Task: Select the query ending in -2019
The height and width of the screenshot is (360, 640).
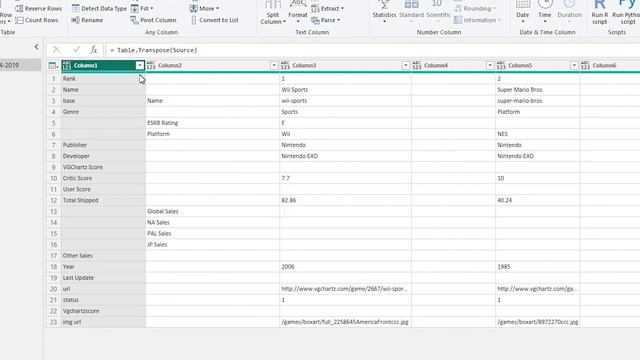Action: [20, 65]
